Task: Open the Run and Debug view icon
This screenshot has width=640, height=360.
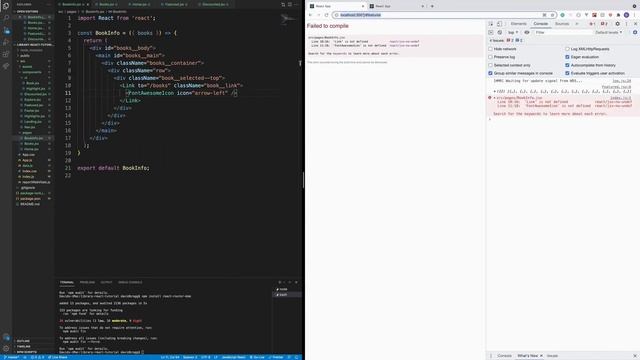Action: coord(6,42)
